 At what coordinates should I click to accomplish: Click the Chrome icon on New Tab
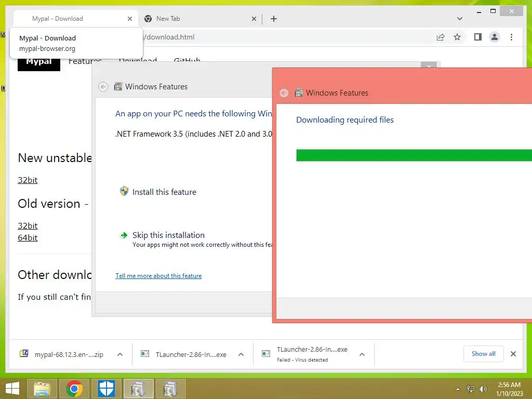148,19
